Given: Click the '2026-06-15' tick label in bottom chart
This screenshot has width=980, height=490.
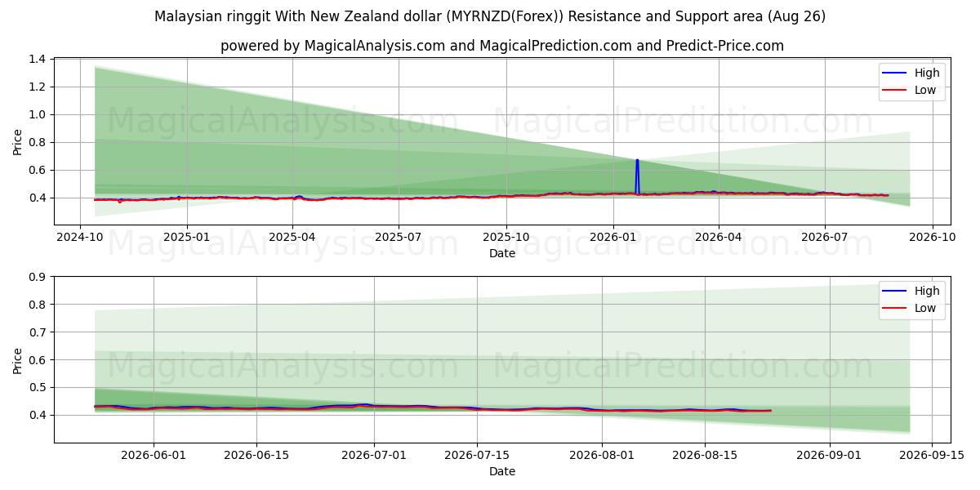Looking at the screenshot, I should click(256, 456).
